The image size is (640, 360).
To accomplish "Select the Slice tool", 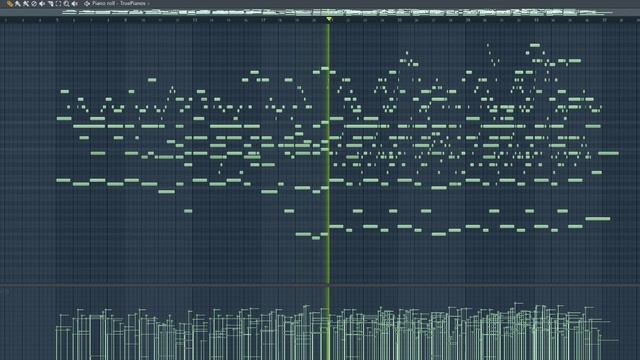I will [51, 4].
